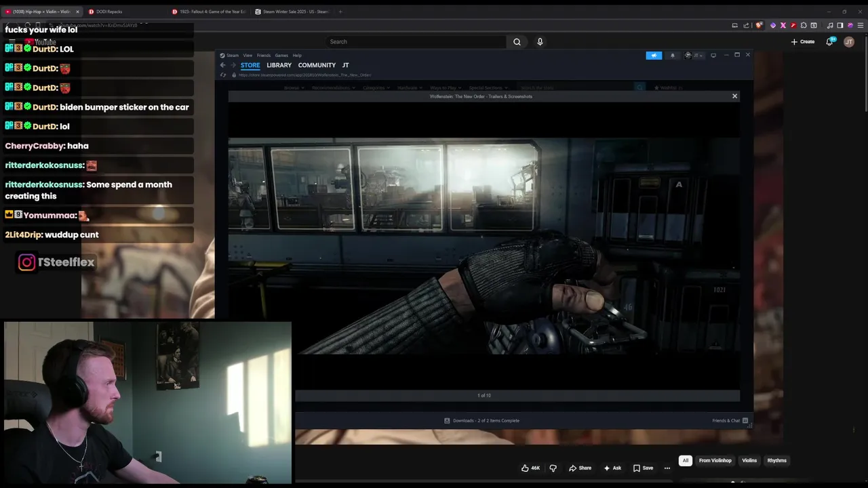Click the YouTube search magnifier button
868x488 pixels.
tap(517, 42)
